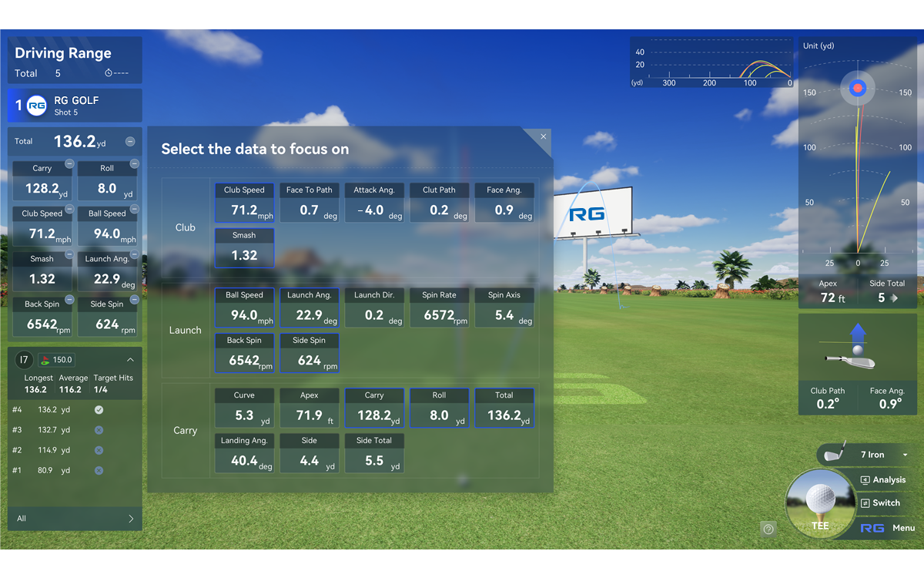Click the timer icon in Driving Range header
Image resolution: width=924 pixels, height=578 pixels.
[x=109, y=73]
